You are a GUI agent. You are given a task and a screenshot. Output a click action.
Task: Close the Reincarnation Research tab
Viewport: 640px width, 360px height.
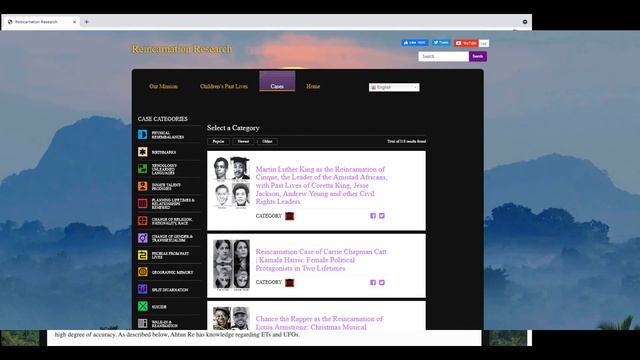pyautogui.click(x=74, y=22)
